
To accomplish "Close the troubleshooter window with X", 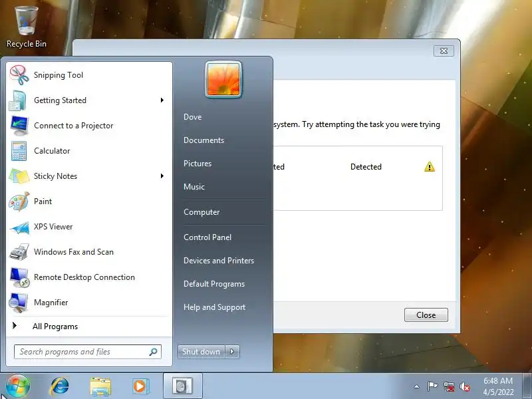I will (x=444, y=51).
